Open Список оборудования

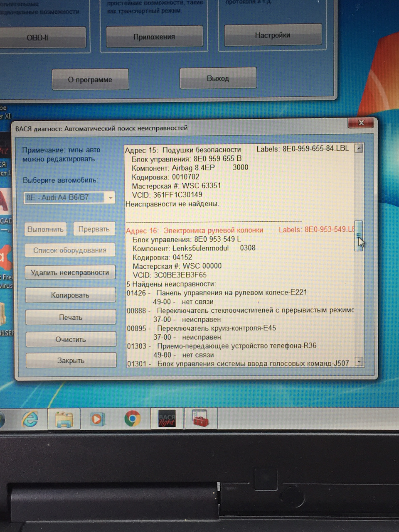70,250
